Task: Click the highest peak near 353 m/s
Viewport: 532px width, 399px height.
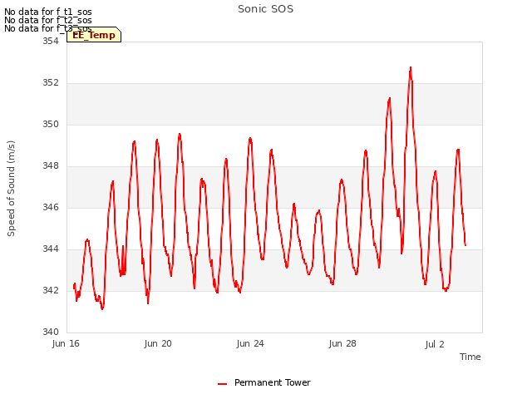Action: click(411, 68)
